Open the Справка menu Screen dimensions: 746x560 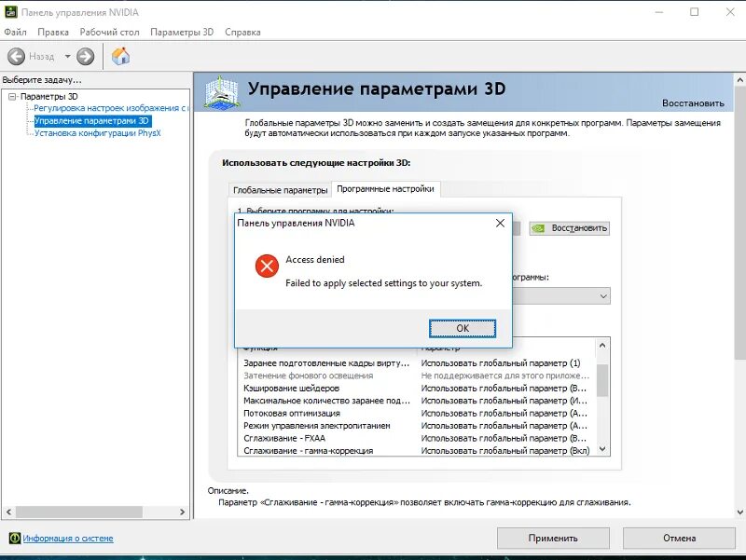(242, 33)
